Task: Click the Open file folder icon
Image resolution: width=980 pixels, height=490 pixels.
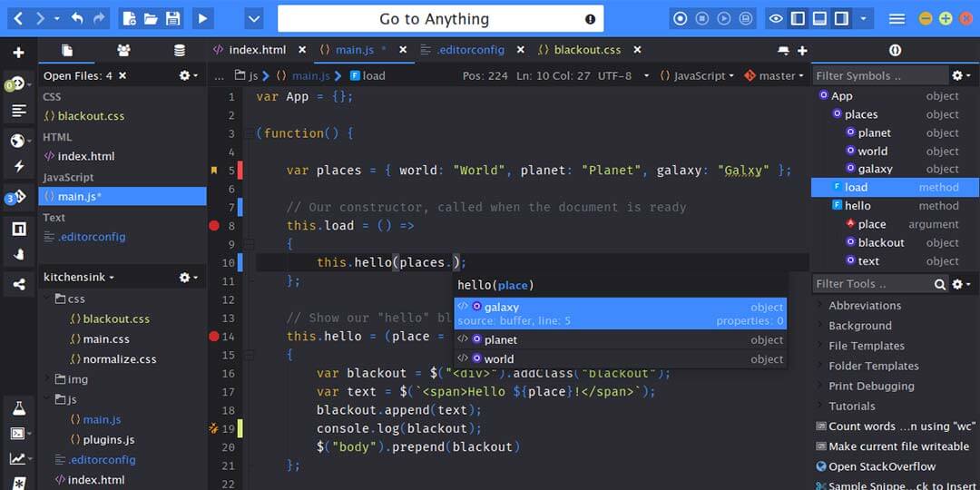Action: click(x=151, y=18)
